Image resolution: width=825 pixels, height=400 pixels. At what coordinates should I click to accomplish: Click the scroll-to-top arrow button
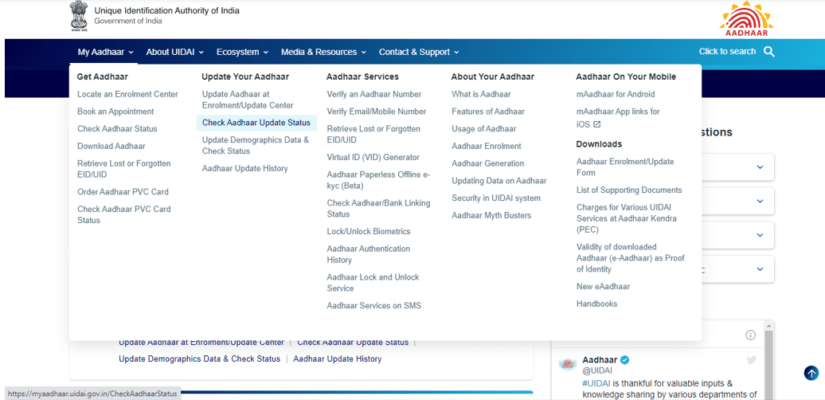tap(811, 373)
